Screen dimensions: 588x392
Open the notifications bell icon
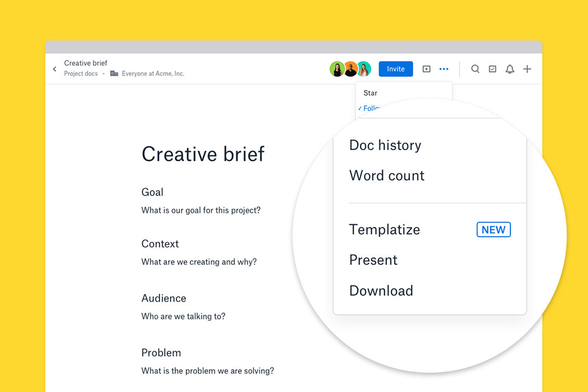(510, 69)
